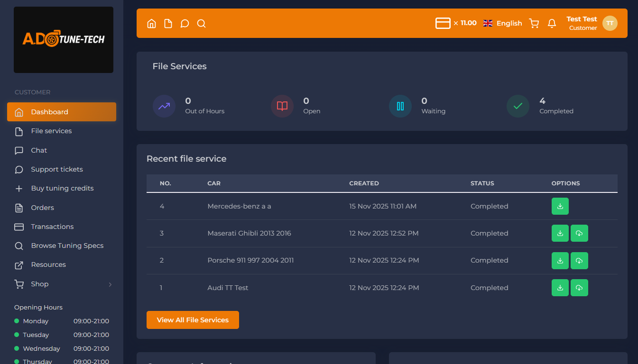Open Transactions in sidebar
638x364 pixels.
tap(62, 227)
